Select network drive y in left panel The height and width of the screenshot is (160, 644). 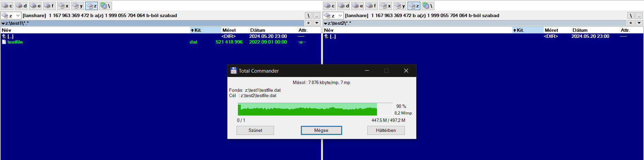(77, 6)
